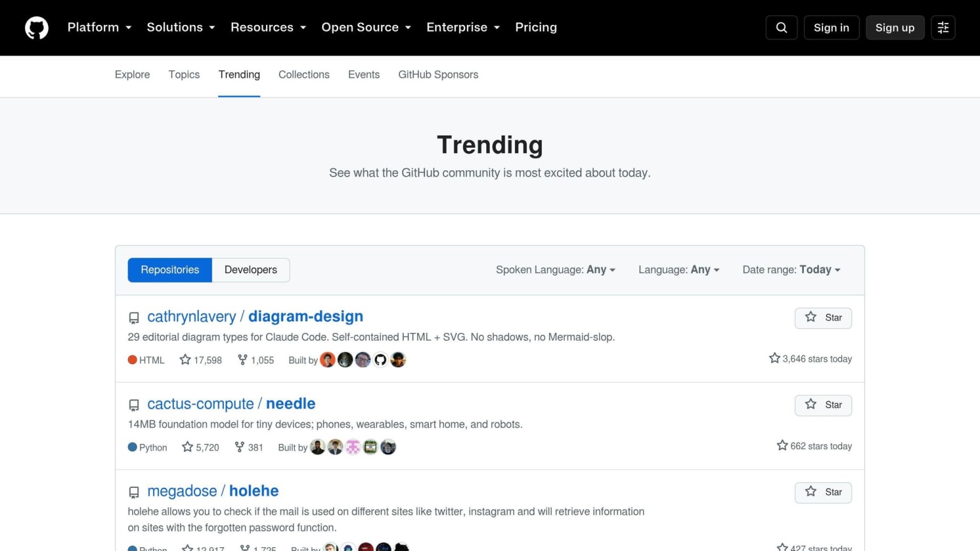
Task: Star the megadose/holehe repository
Action: [x=823, y=492]
